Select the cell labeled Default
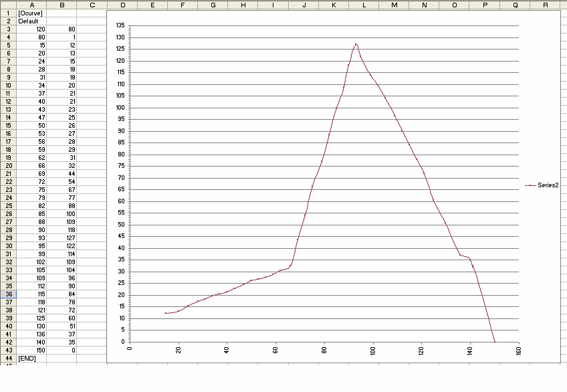 pyautogui.click(x=31, y=21)
